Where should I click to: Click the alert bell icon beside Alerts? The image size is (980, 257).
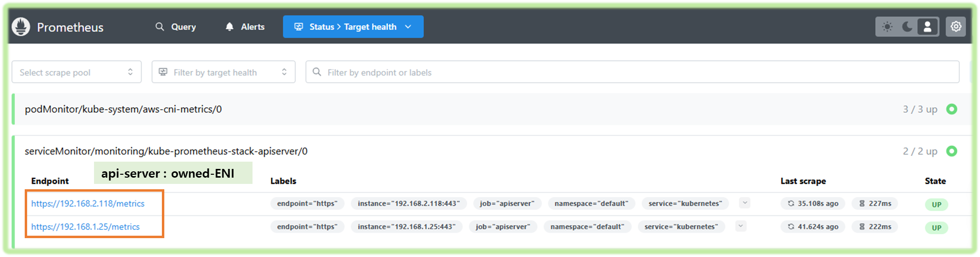(x=229, y=27)
